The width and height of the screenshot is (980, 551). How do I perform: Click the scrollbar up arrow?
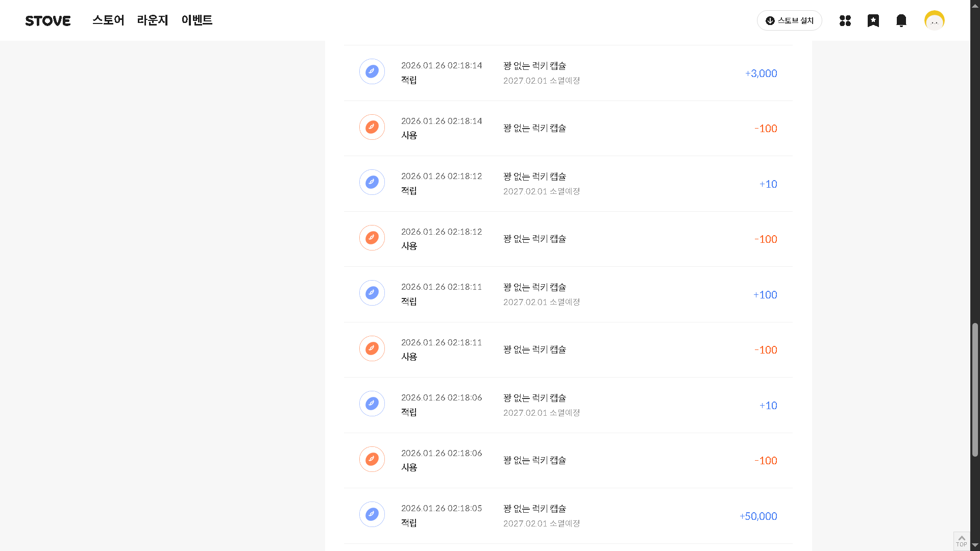coord(975,6)
